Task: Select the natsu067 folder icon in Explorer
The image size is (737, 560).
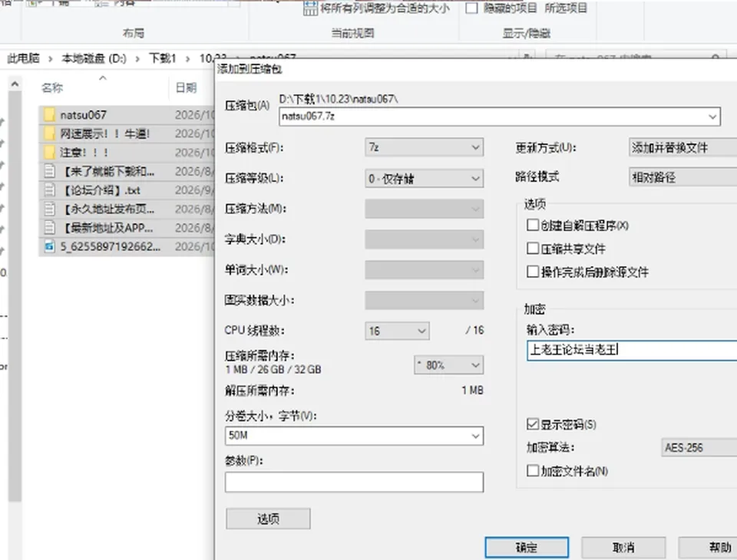Action: [x=49, y=114]
